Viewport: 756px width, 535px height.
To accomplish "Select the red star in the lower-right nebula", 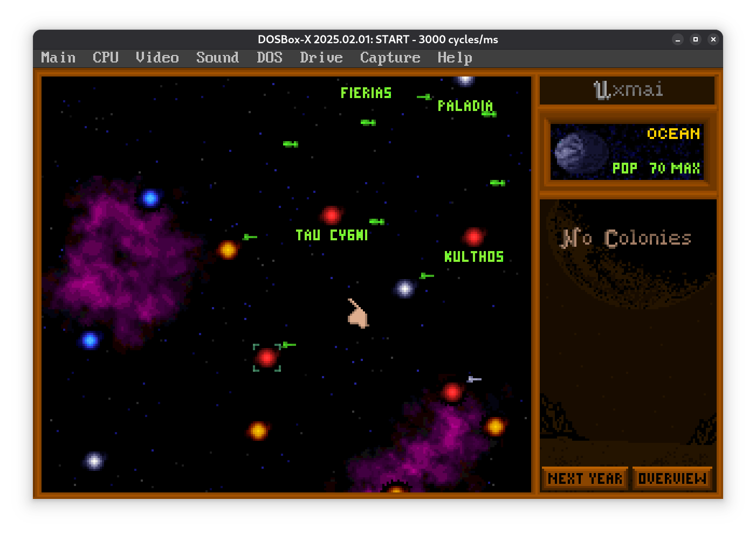I will point(452,392).
